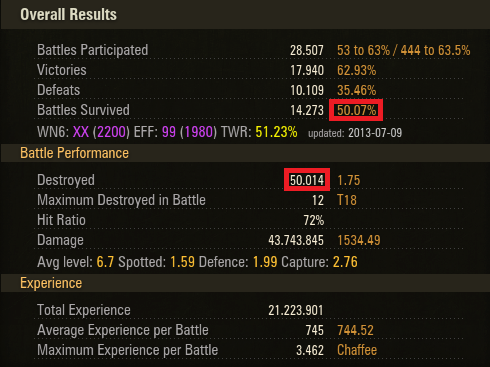Click the EFF value 1980
The width and height of the screenshot is (490, 367).
[x=199, y=132]
